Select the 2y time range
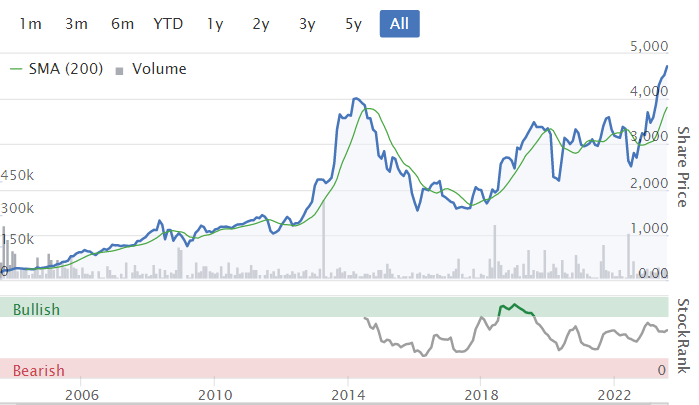 (261, 24)
